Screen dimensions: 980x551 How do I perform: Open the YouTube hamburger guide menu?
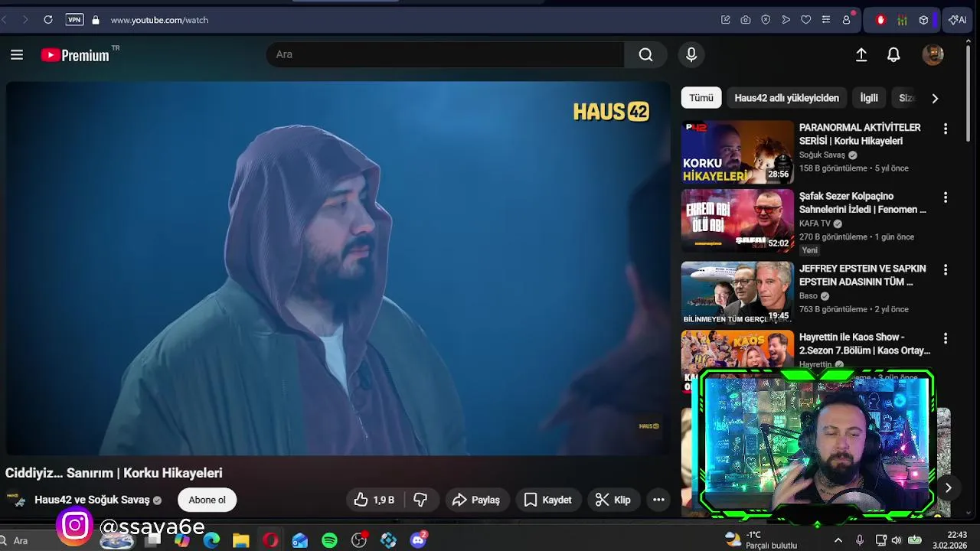pos(17,55)
